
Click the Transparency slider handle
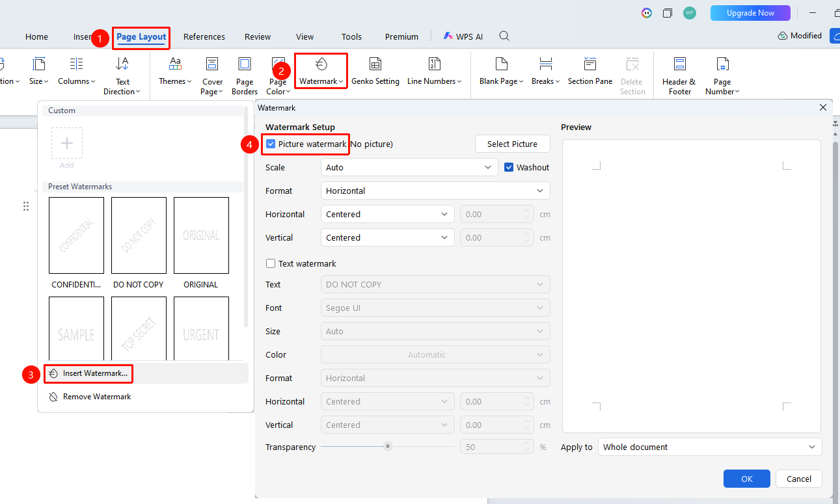click(x=388, y=446)
